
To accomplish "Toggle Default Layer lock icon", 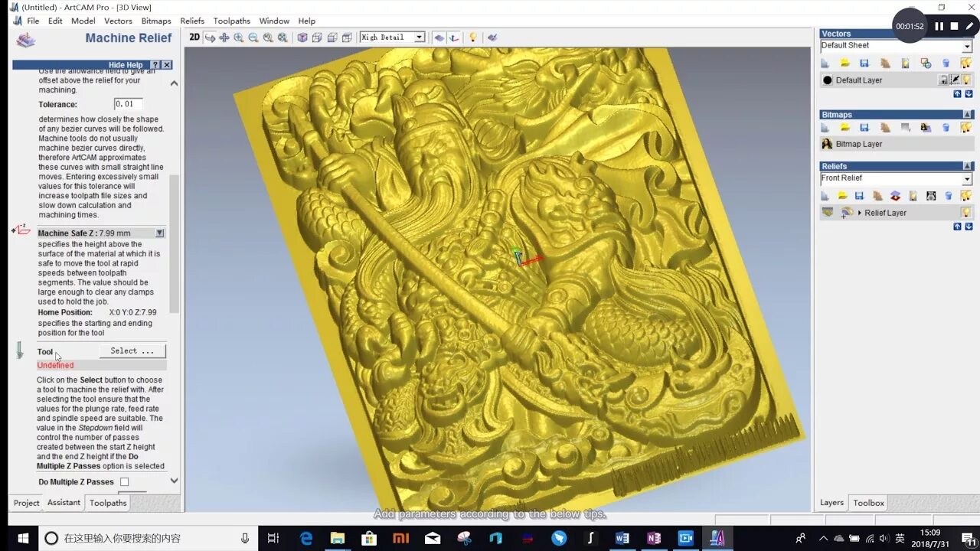I will point(943,80).
